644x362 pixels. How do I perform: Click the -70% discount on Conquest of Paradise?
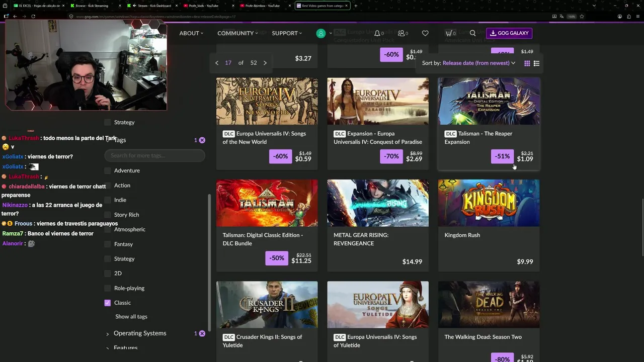point(391,156)
